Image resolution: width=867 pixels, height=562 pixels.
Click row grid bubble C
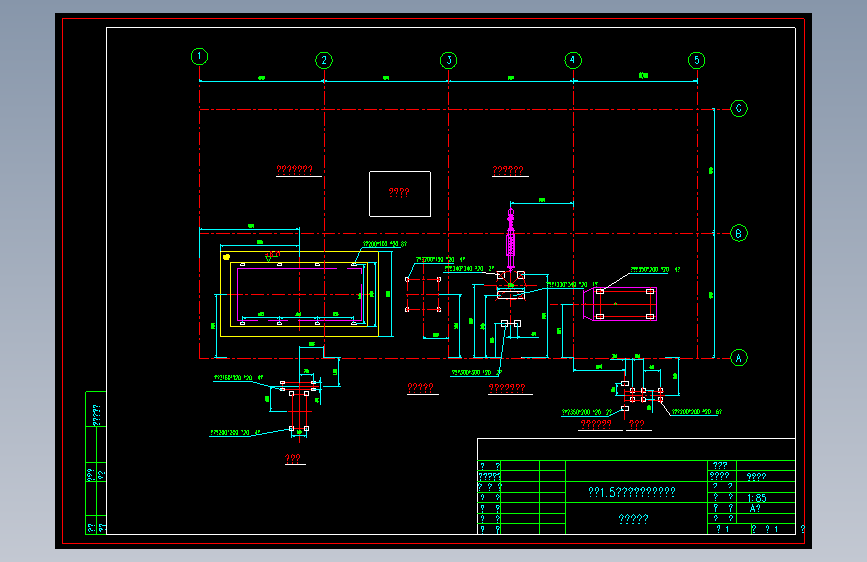739,108
